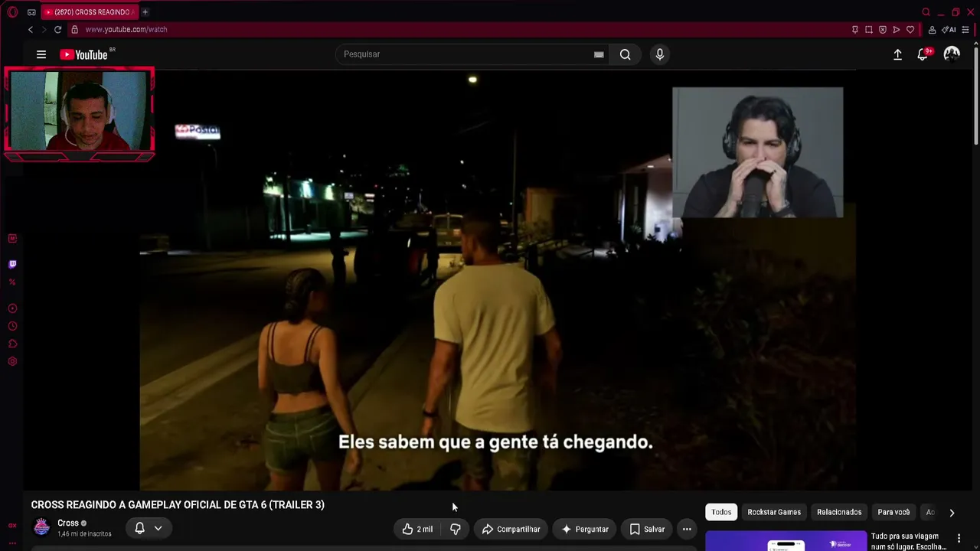Image resolution: width=980 pixels, height=551 pixels.
Task: Click the Perguntar ask button
Action: click(586, 529)
